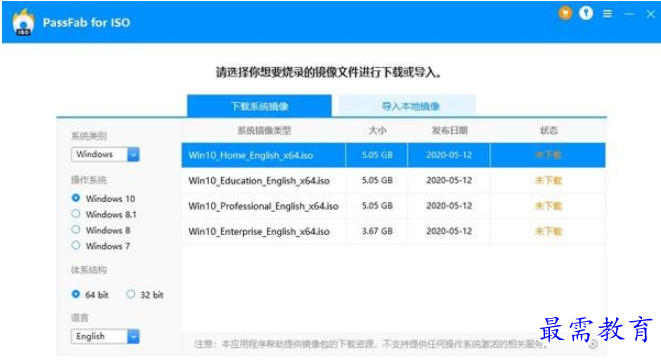Image resolution: width=661 pixels, height=361 pixels.
Task: Choose the Windows 7 radio option
Action: coord(76,245)
